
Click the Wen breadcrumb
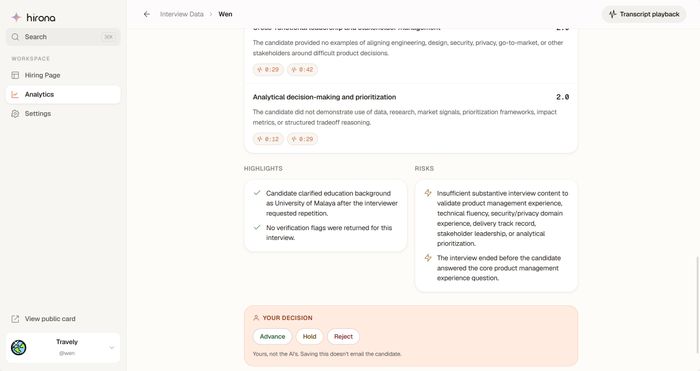[225, 14]
